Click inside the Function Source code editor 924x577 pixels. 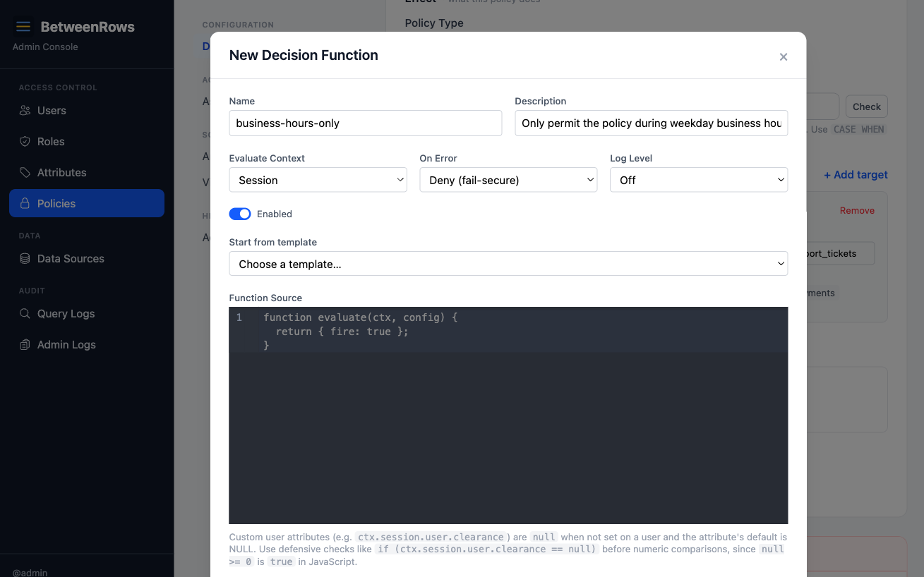coord(508,415)
